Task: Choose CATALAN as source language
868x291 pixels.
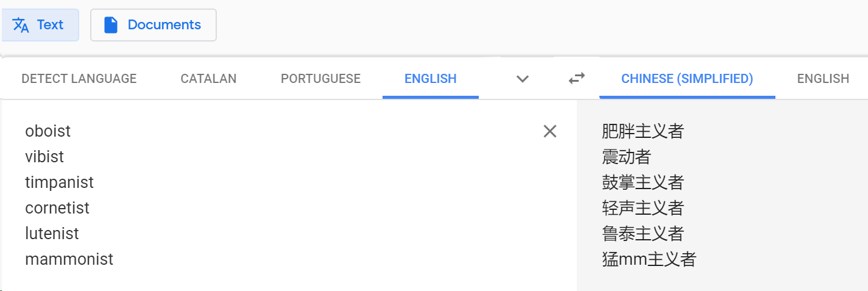Action: tap(208, 79)
